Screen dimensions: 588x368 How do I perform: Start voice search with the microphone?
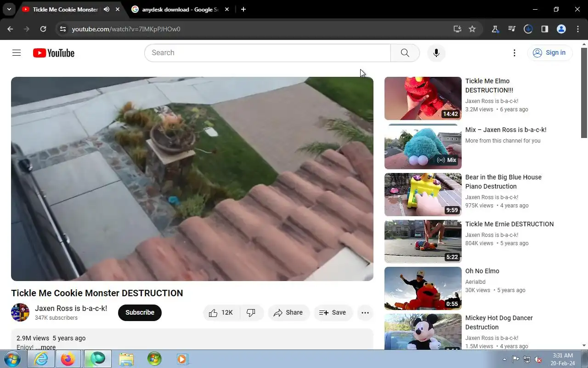coord(436,53)
